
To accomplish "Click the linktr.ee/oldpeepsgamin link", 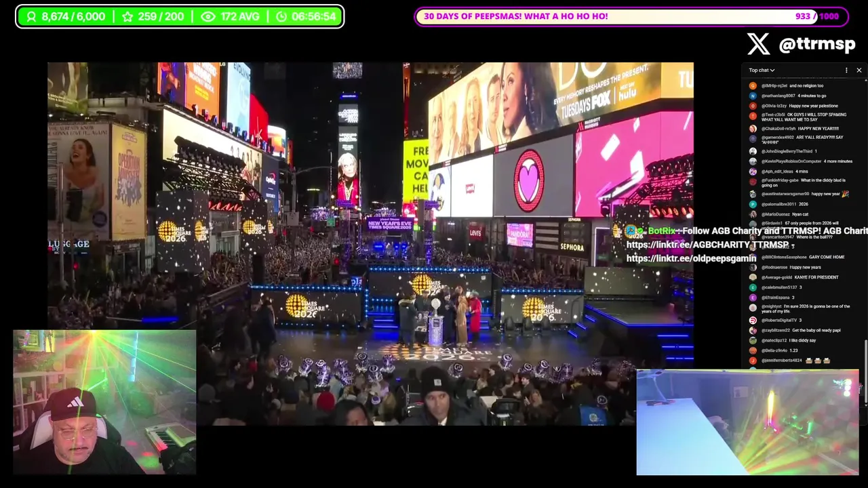I will pos(692,258).
